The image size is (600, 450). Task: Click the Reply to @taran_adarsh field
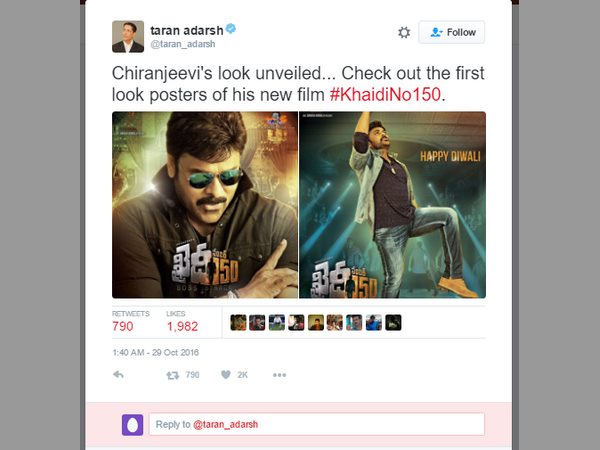316,424
